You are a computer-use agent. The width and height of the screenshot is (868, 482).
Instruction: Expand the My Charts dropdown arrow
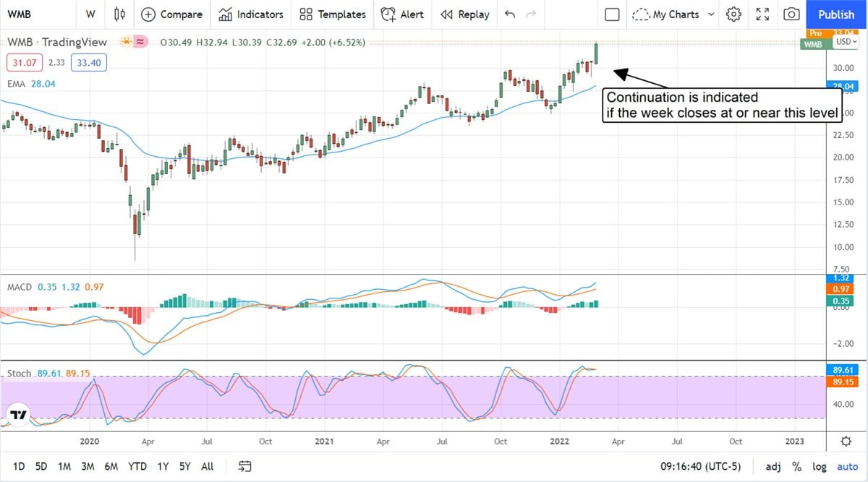(x=711, y=14)
